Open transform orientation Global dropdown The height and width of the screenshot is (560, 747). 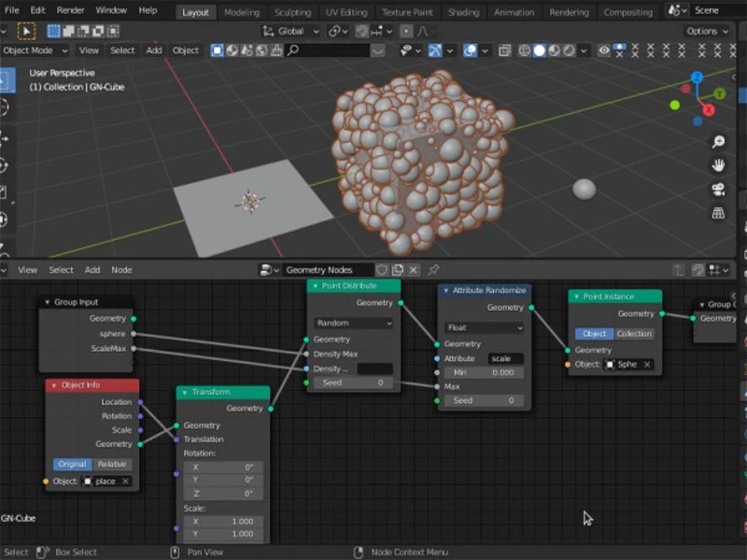(x=291, y=32)
